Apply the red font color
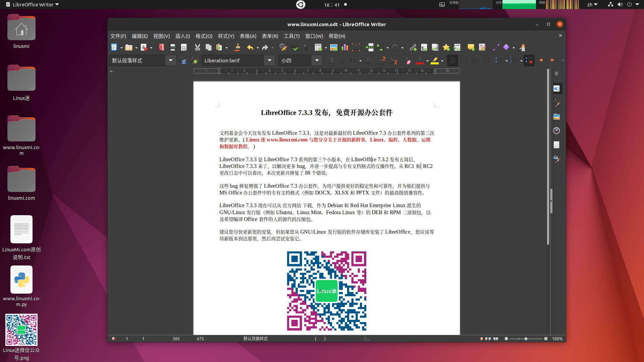644x362 pixels. pos(420,61)
